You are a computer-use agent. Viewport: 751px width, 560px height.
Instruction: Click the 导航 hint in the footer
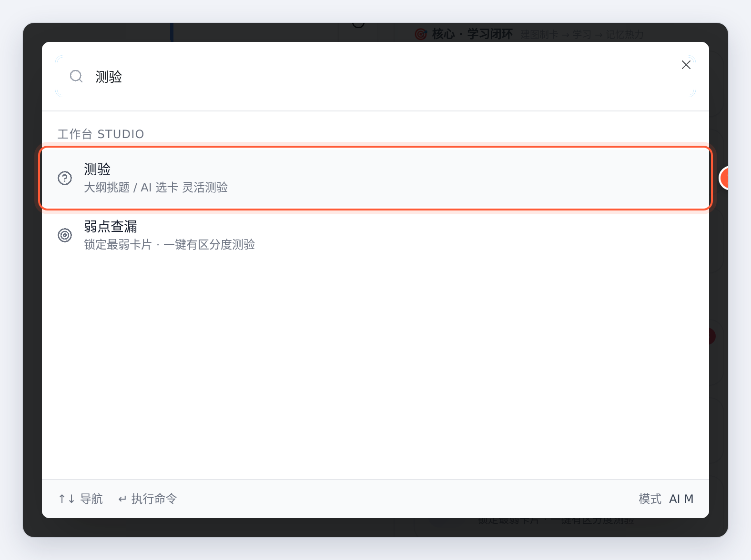(x=81, y=499)
